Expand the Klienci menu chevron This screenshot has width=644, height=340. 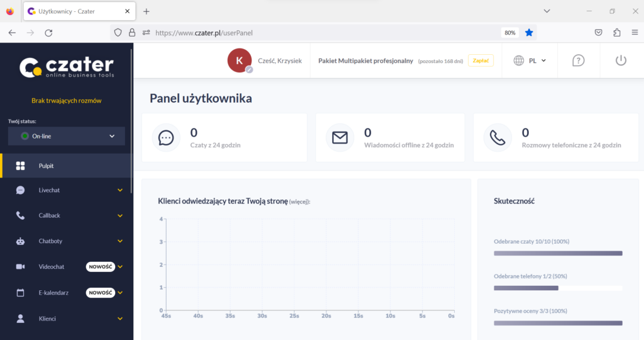point(120,319)
